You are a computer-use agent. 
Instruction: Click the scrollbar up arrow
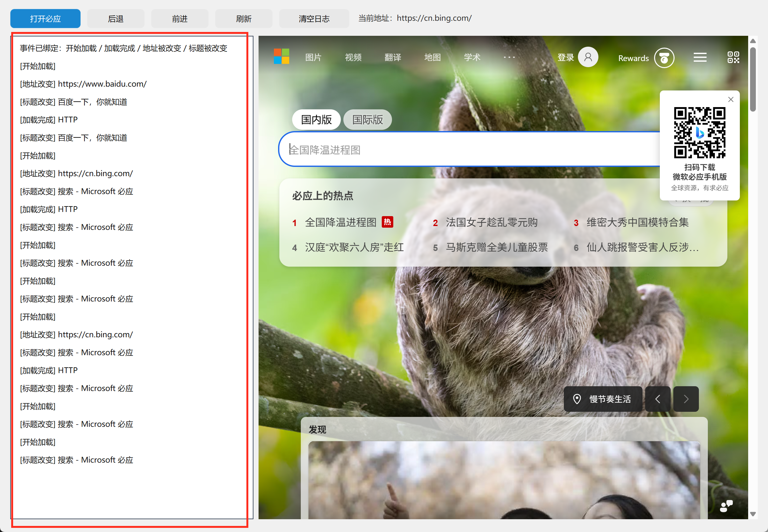(x=753, y=41)
